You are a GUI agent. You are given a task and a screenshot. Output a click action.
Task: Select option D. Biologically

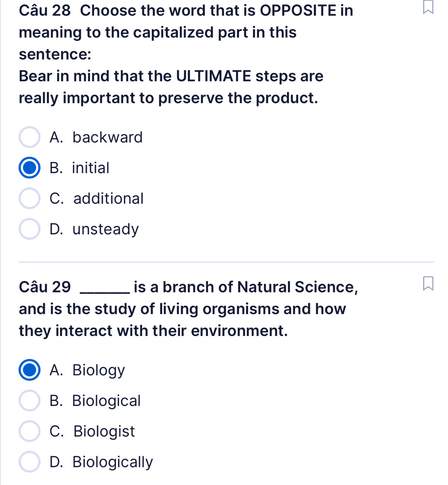point(30,462)
